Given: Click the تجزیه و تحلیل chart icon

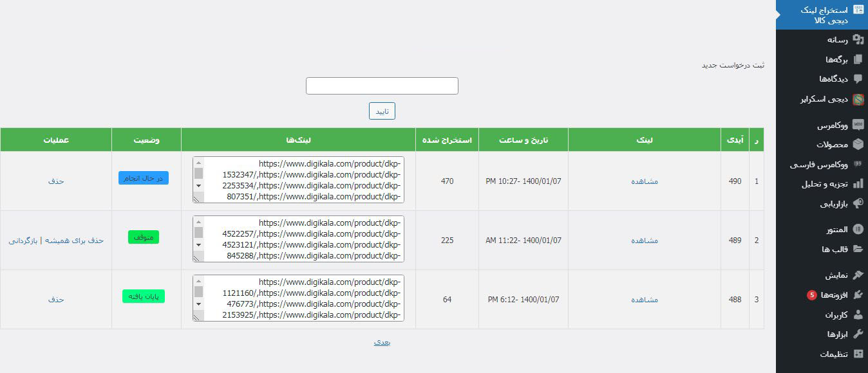Looking at the screenshot, I should click(858, 184).
